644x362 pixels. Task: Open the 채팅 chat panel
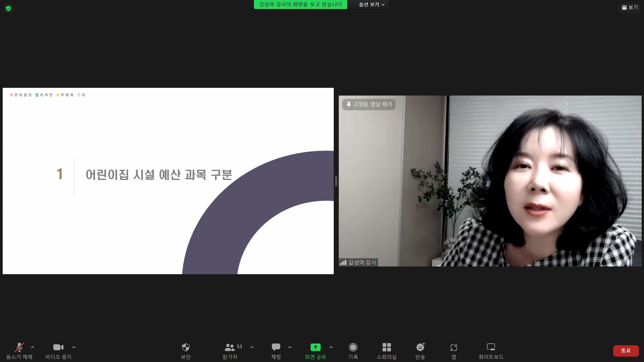click(276, 351)
